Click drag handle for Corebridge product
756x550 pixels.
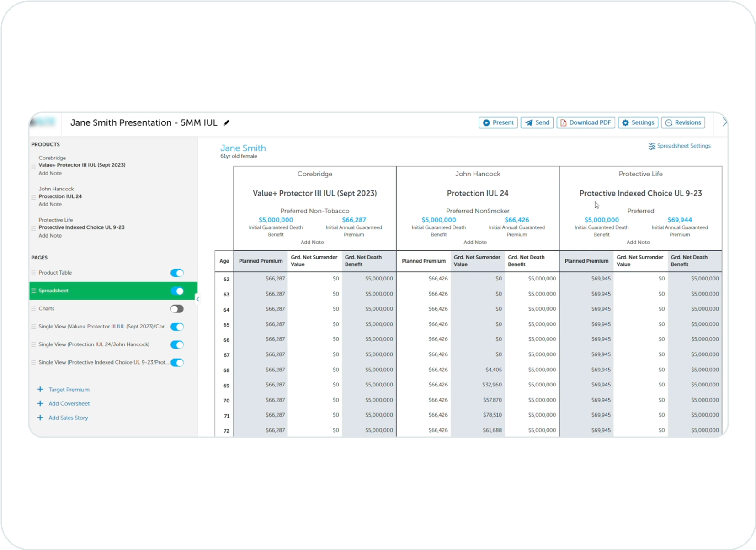click(33, 166)
